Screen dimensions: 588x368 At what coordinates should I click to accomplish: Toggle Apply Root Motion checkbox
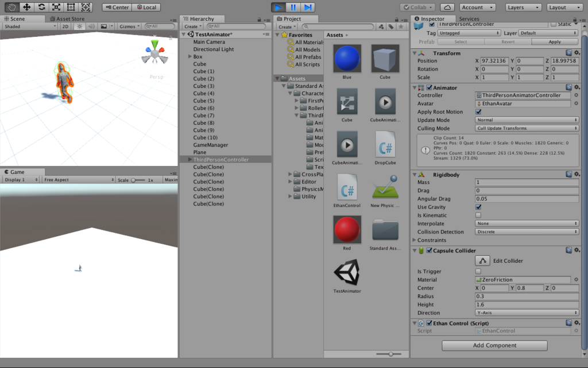[x=478, y=112]
